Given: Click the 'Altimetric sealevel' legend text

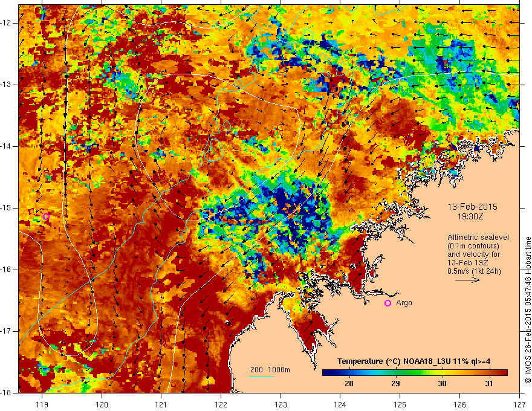Looking at the screenshot, I should pyautogui.click(x=478, y=238).
